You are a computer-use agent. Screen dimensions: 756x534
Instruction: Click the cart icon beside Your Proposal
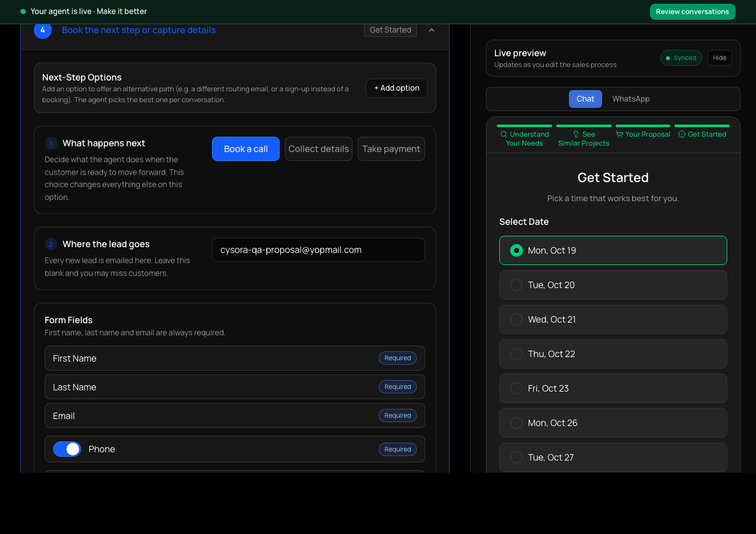coord(619,134)
